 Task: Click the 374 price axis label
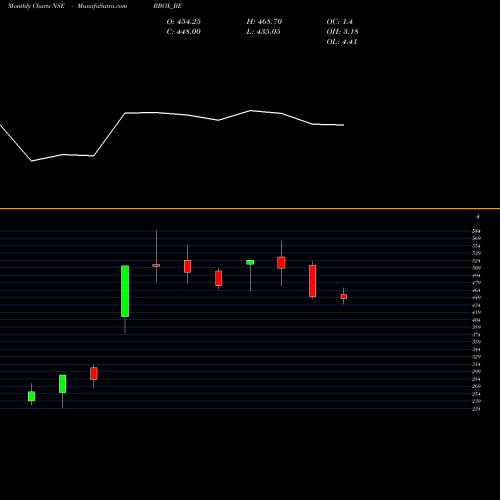pos(476,335)
